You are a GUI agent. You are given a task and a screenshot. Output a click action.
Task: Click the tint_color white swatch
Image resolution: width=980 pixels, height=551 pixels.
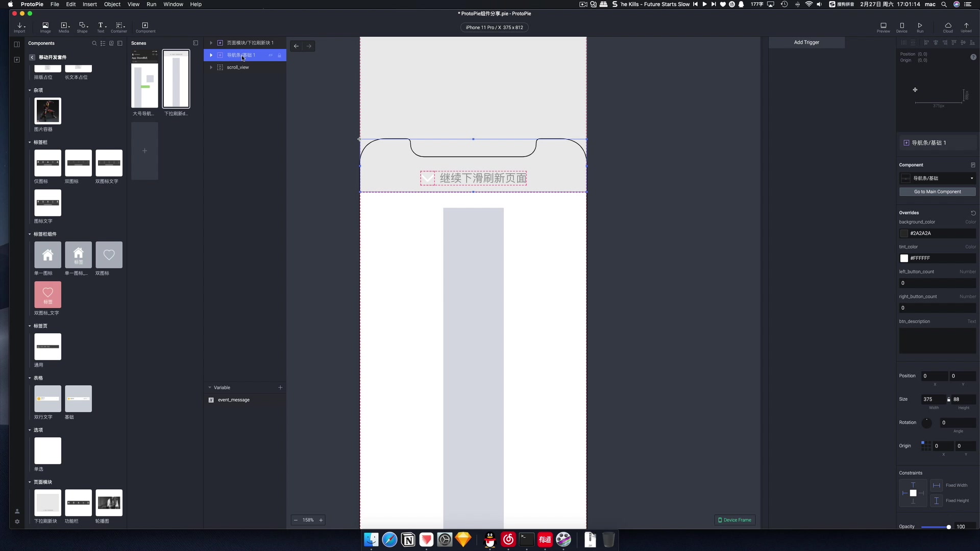click(x=904, y=258)
